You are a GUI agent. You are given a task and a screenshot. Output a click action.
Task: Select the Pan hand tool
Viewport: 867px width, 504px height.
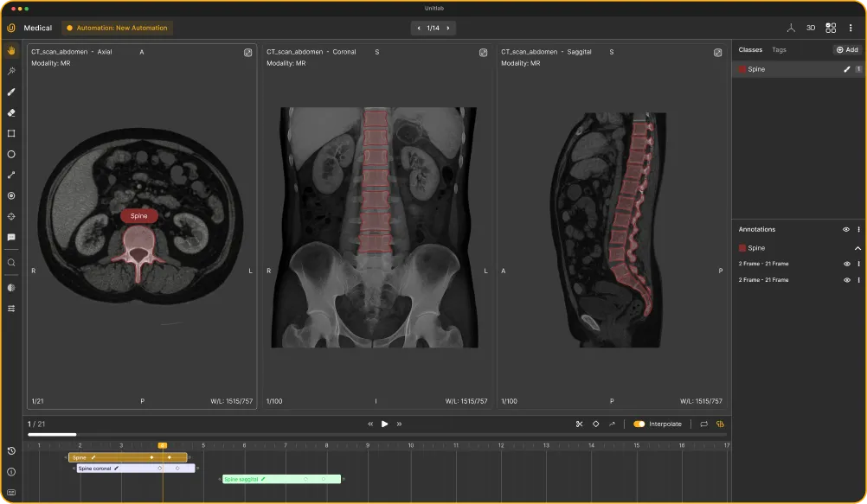10,50
